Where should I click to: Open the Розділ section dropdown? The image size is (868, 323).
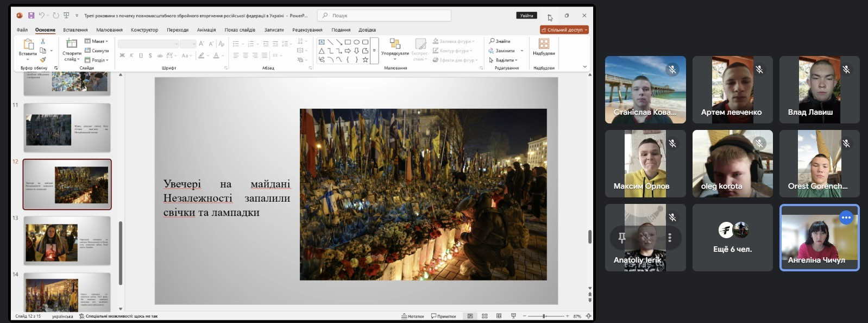tap(97, 60)
